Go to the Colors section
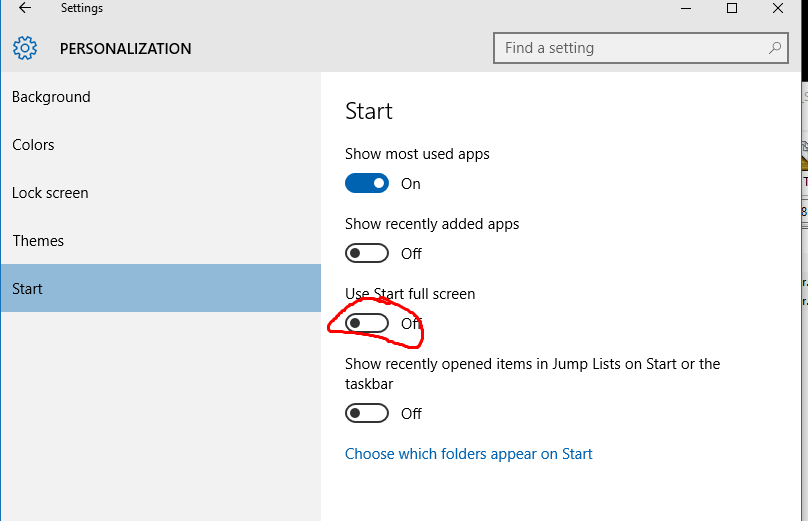 [160, 145]
